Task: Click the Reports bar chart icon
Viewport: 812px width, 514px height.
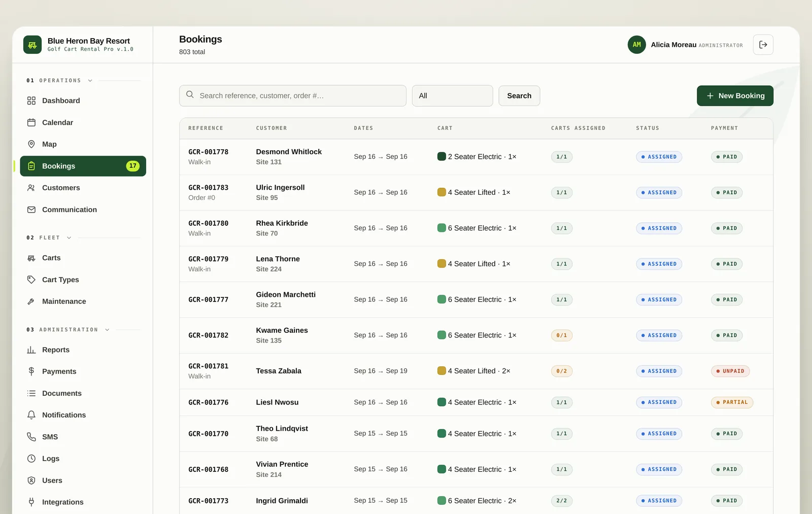Action: (31, 350)
